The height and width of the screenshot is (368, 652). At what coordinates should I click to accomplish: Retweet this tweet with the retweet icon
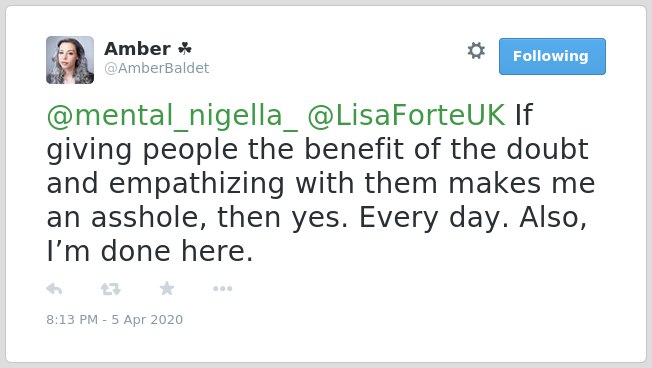(111, 289)
